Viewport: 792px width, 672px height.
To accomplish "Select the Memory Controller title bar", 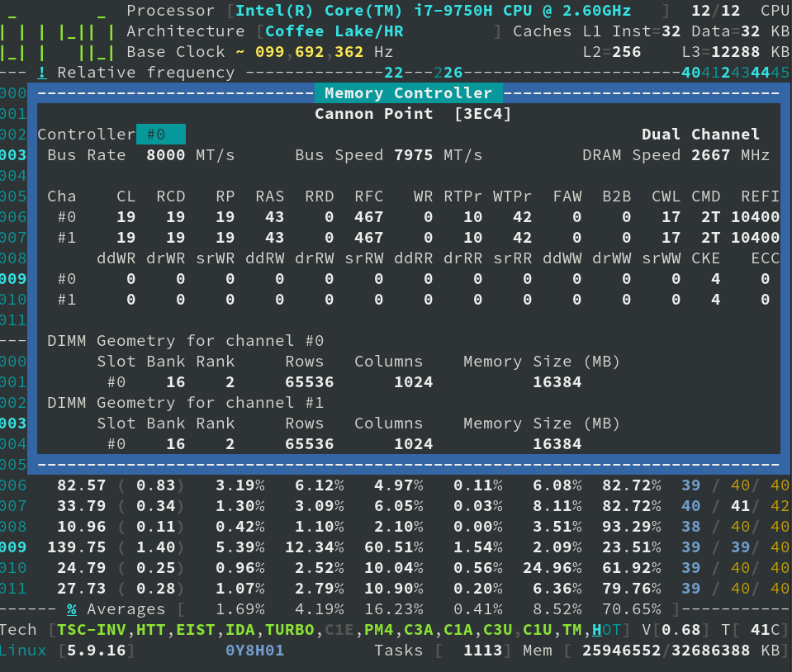I will pos(410,92).
